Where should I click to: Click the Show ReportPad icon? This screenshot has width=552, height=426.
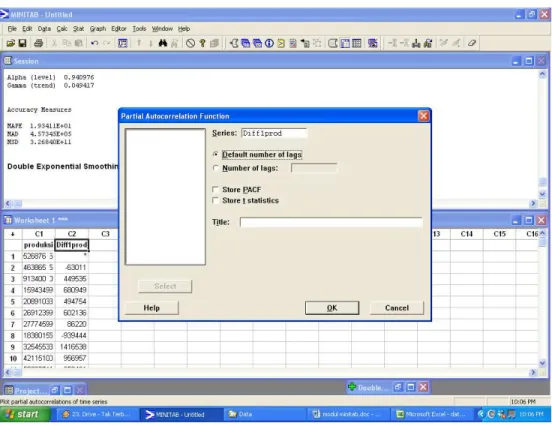(293, 43)
